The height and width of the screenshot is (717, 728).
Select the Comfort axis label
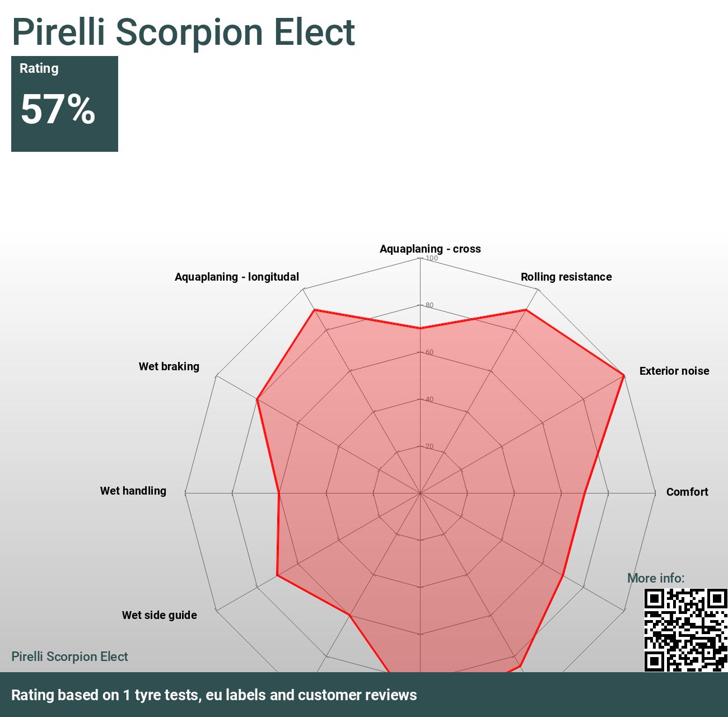pos(687,492)
